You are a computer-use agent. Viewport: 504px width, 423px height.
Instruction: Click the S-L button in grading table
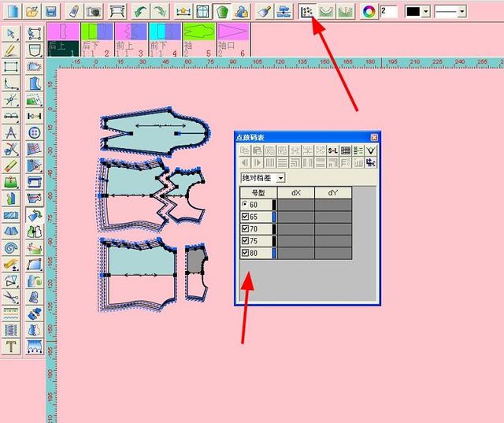coord(332,150)
